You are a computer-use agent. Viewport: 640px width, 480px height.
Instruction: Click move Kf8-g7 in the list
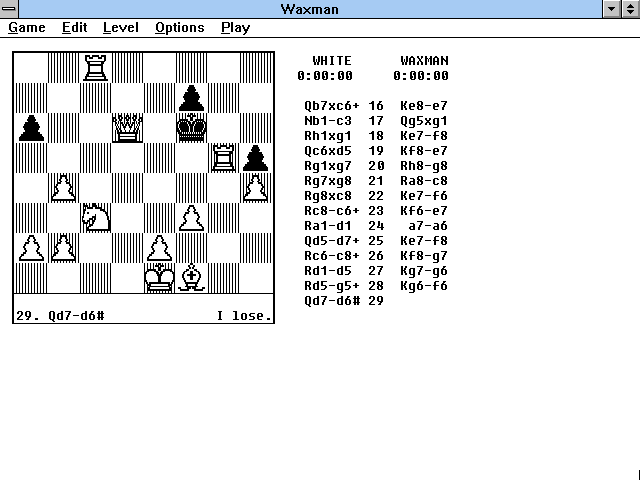click(x=424, y=256)
